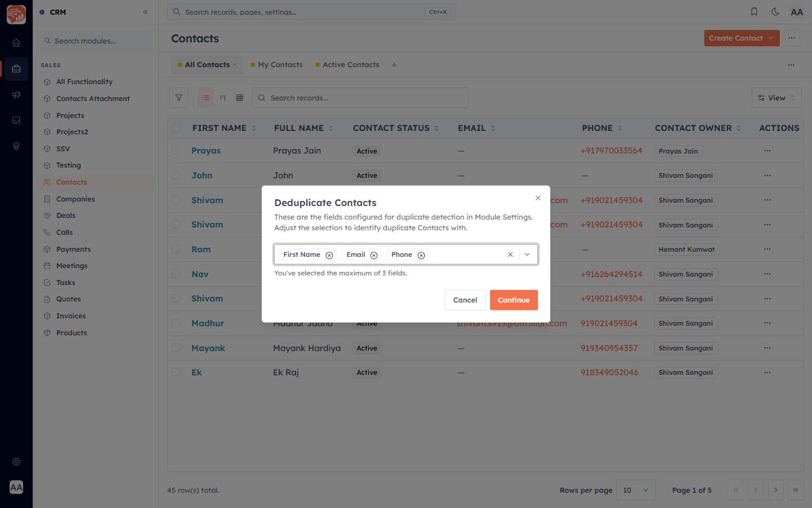Screen dimensions: 812x508
Task: Focus the Search modules field
Action: 96,41
